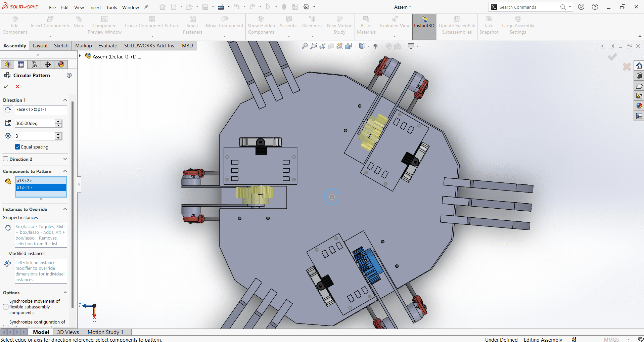Click the Instant3D tool

point(424,26)
